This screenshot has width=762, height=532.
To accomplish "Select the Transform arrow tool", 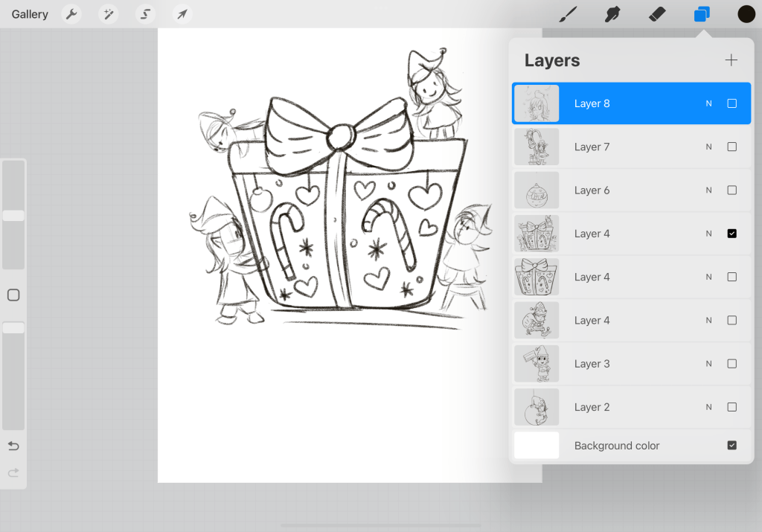I will (x=181, y=13).
